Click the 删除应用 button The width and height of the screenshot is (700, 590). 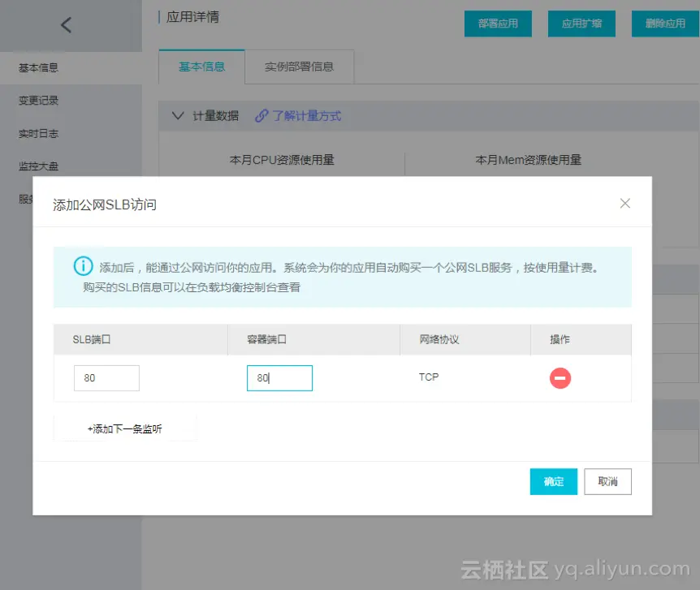(665, 24)
